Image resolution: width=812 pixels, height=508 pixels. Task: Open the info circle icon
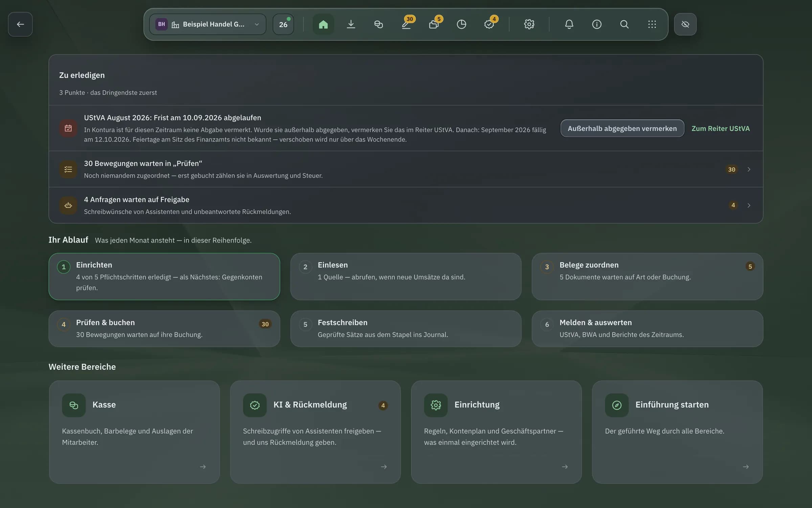click(597, 24)
